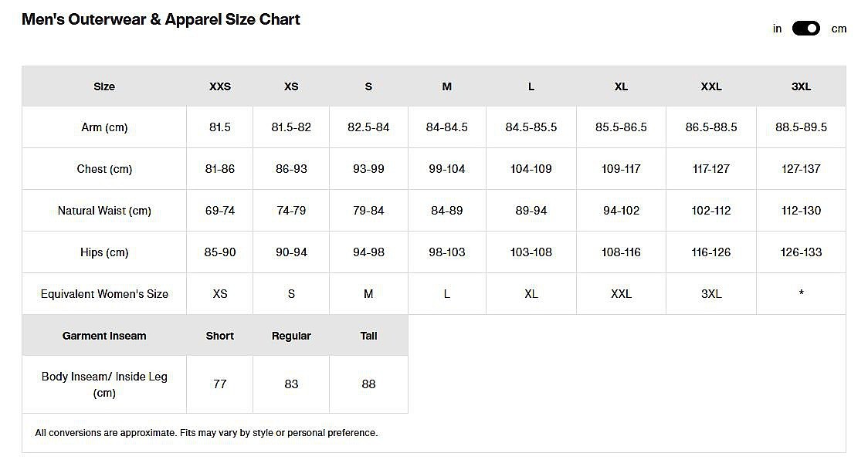Click the asterisk in Equivalent Women's Size row

coord(801,293)
